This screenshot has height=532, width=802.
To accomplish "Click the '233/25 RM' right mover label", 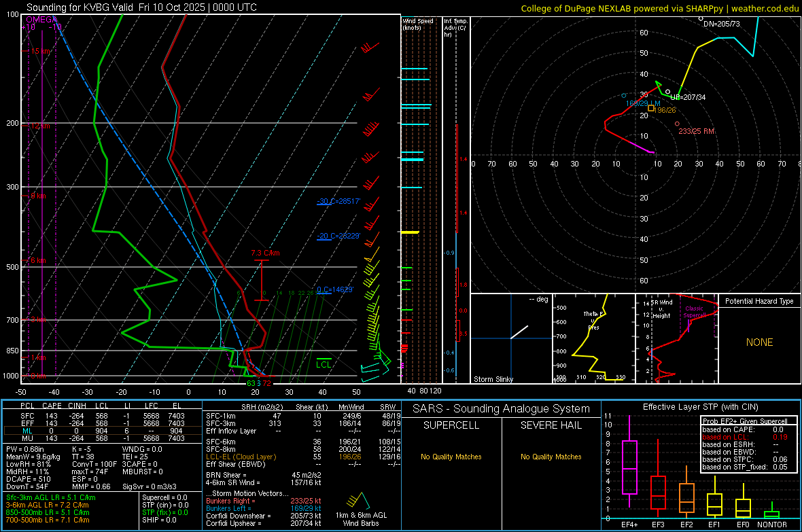I will pos(696,131).
